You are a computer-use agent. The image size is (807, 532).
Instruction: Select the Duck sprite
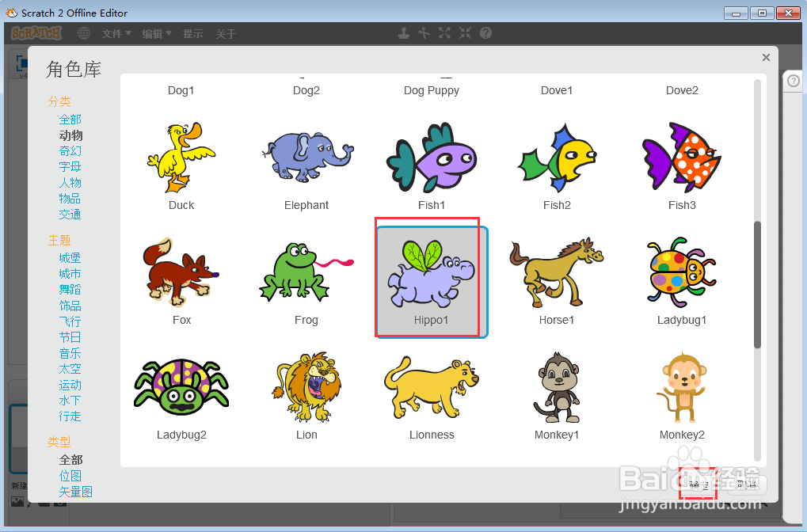coord(181,158)
